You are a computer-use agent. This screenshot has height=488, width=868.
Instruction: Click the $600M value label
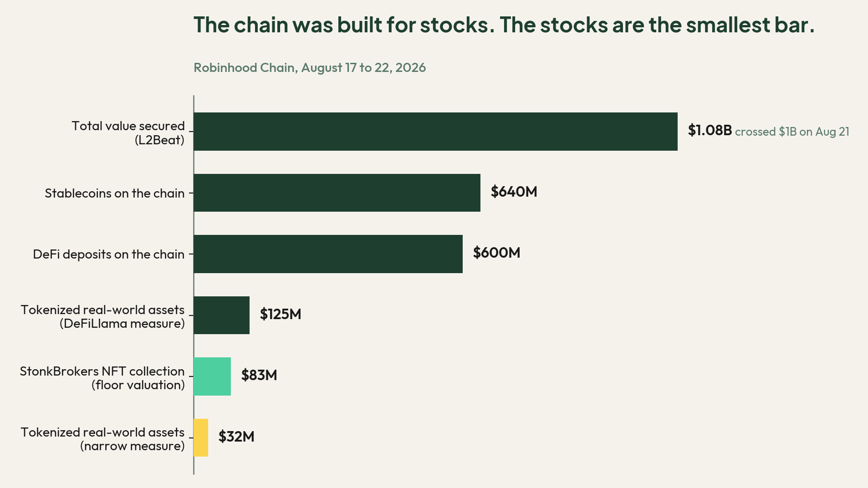(496, 253)
